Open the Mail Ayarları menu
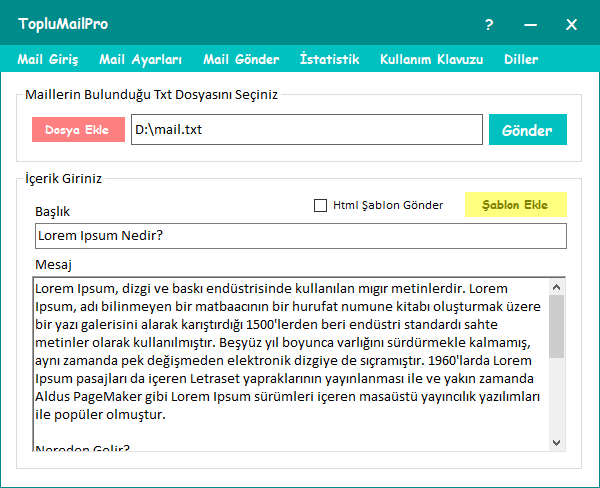 point(140,59)
